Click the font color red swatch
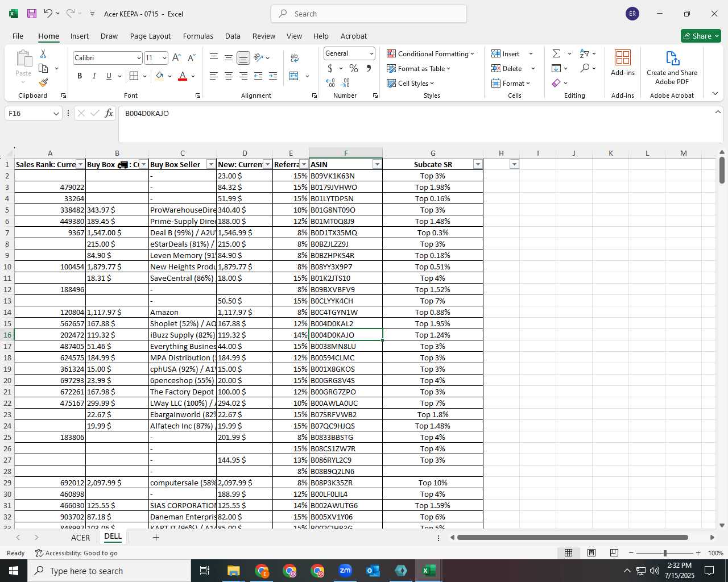Image resolution: width=728 pixels, height=582 pixels. pyautogui.click(x=183, y=76)
